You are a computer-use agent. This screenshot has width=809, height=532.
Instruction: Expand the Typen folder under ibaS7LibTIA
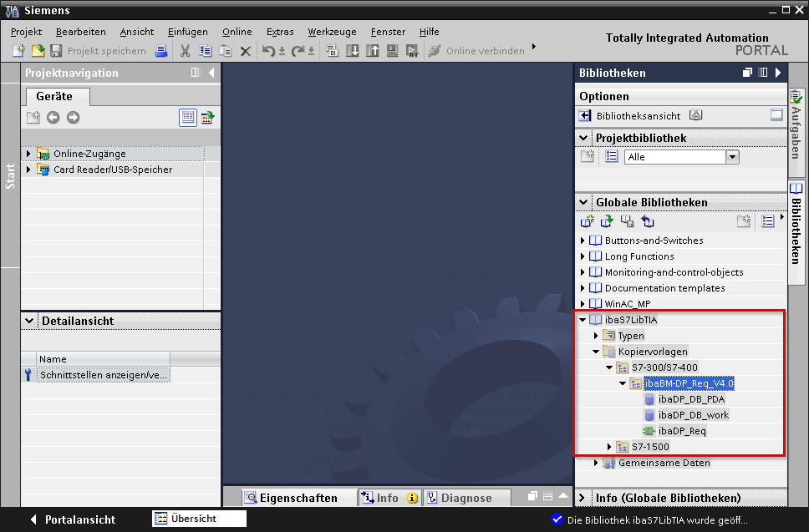[596, 336]
